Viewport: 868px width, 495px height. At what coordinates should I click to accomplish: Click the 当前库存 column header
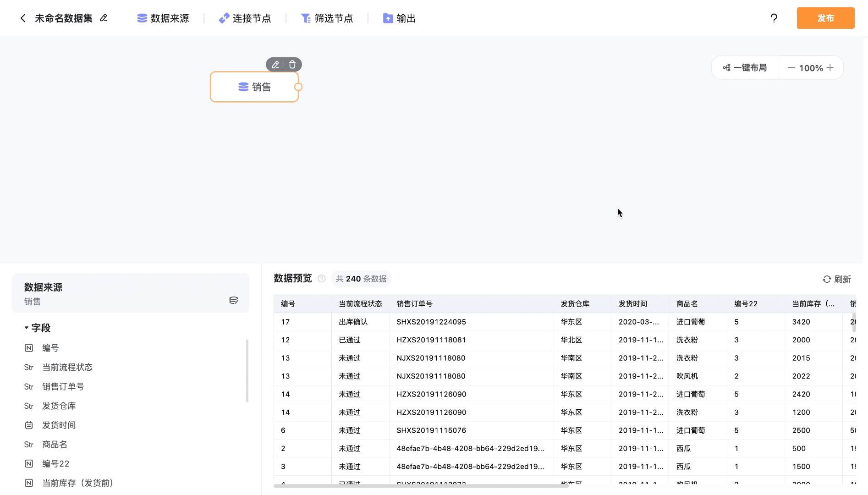click(813, 304)
